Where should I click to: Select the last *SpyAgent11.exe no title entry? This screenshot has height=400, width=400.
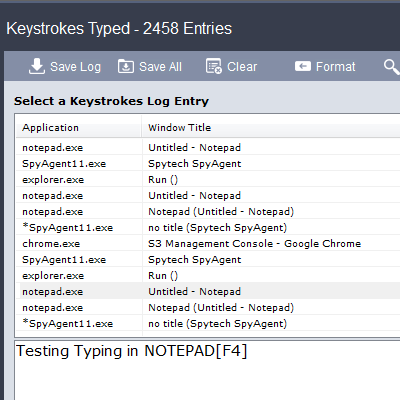coord(208,324)
